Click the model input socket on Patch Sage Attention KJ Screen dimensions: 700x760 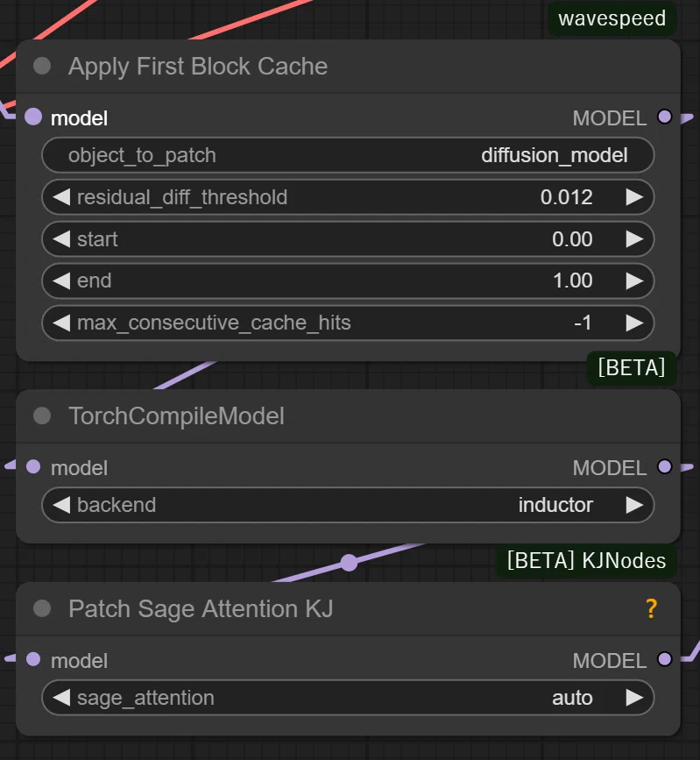click(x=33, y=659)
